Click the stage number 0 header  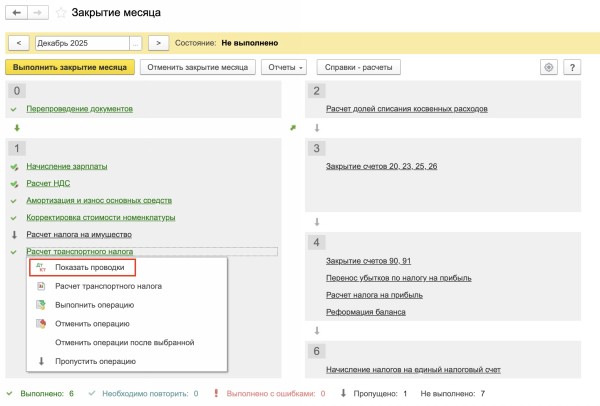(17, 91)
